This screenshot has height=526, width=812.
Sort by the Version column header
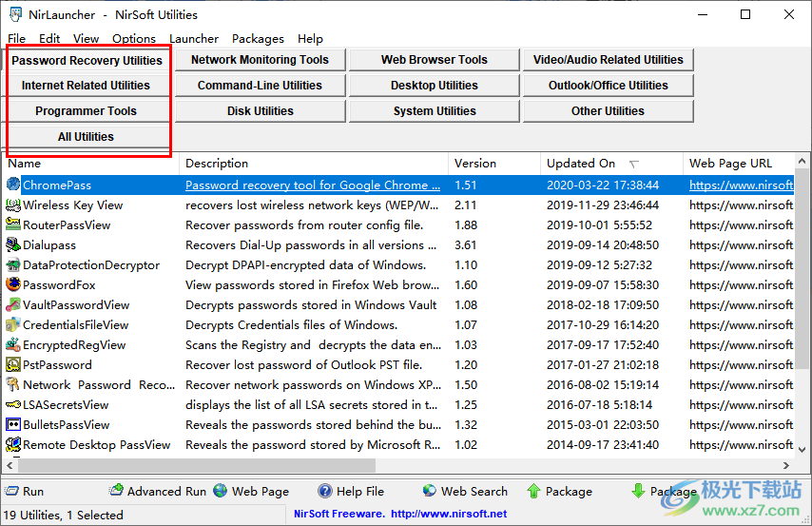coord(494,164)
